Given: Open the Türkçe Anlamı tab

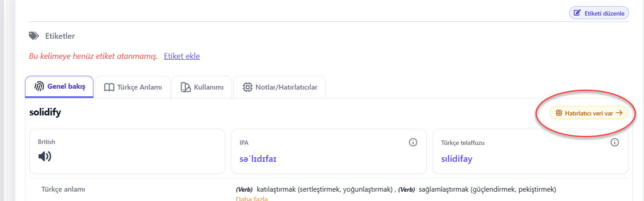Looking at the screenshot, I should click(133, 87).
